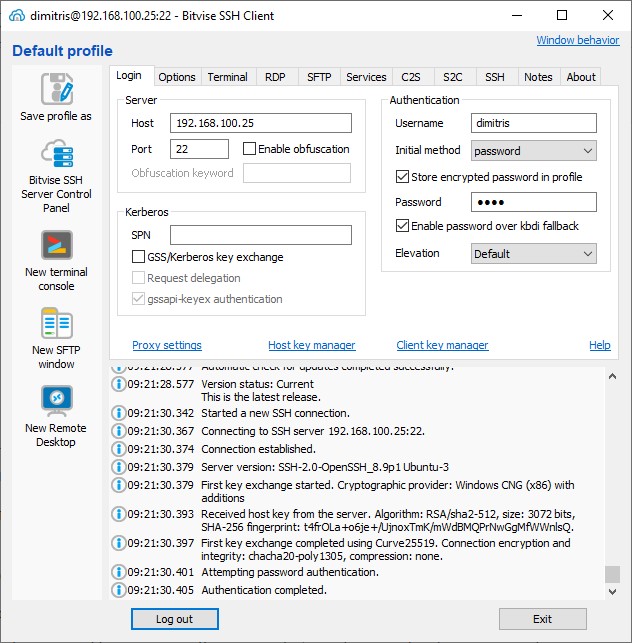Maximize the Bitvise SSH Client window

[562, 16]
